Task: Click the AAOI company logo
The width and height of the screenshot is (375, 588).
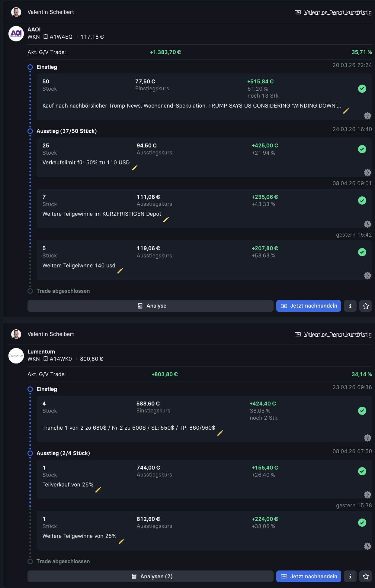Action: [x=16, y=34]
